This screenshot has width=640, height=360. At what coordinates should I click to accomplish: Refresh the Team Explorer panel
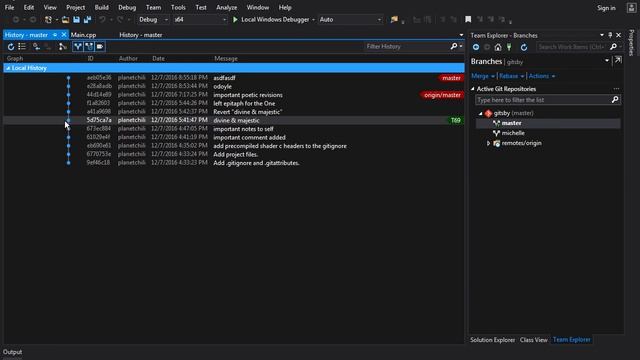point(524,47)
